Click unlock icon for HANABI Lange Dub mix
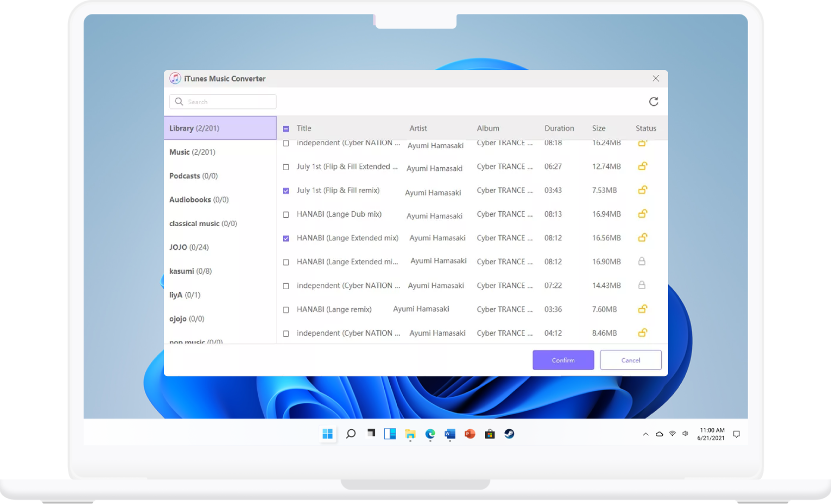Screen dimensions: 831x504 [642, 214]
